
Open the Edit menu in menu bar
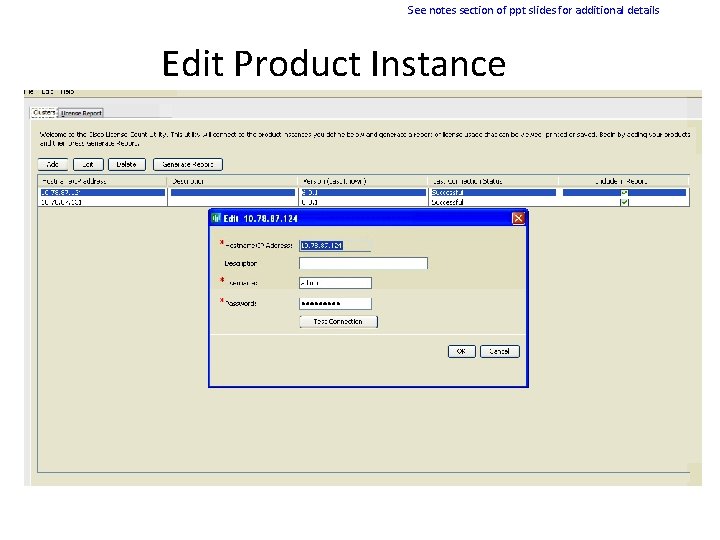tap(47, 92)
